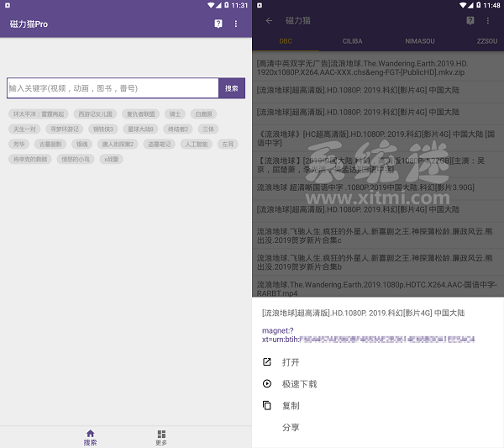The image size is (504, 448).
Task: Tap the 钢铁侠3 suggestion chip
Action: [x=103, y=129]
